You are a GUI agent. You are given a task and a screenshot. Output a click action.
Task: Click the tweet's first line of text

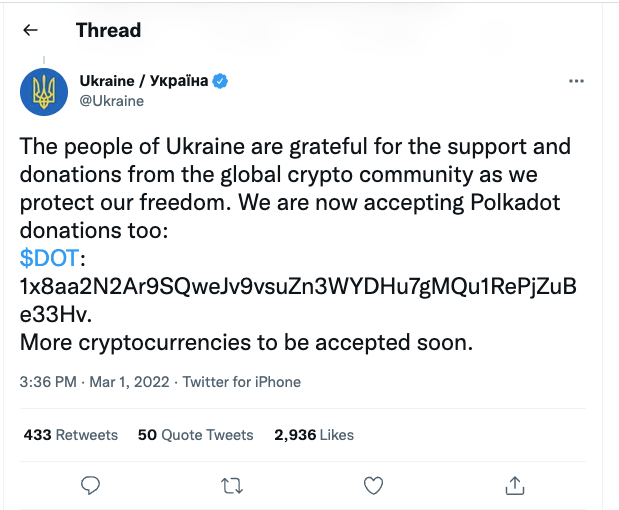coord(295,147)
